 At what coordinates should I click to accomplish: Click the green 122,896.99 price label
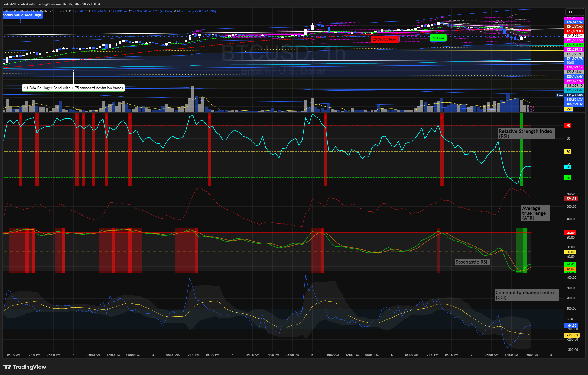click(x=574, y=45)
